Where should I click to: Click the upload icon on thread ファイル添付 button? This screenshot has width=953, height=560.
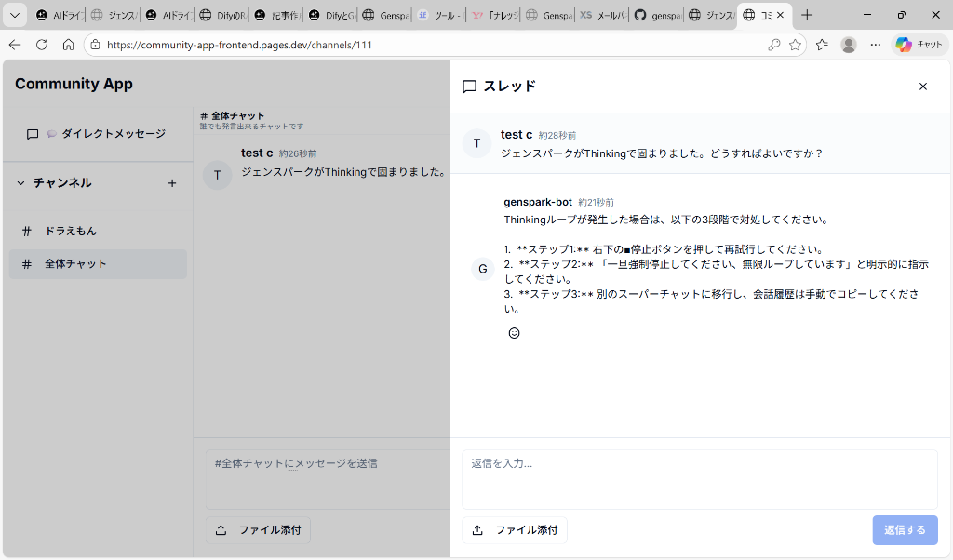pos(479,529)
